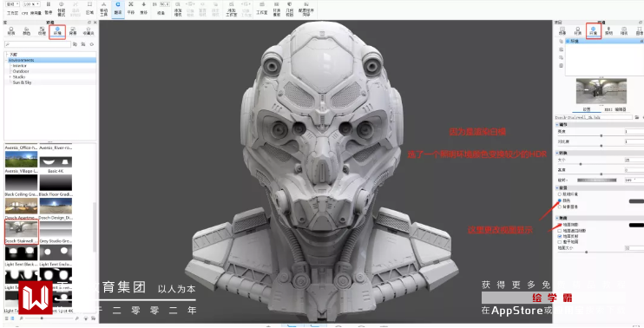This screenshot has height=328, width=644.
Task: Select Basic 4K environment thumbnail
Action: point(56,161)
